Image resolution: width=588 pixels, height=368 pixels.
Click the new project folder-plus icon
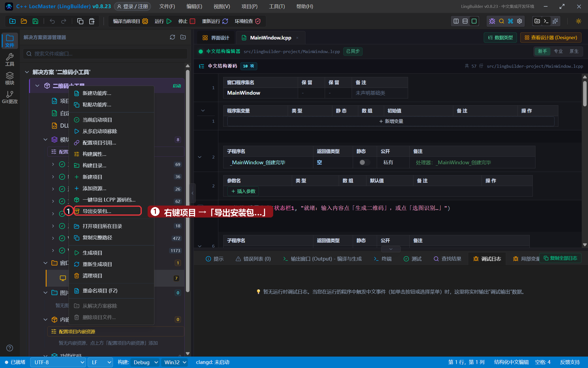pyautogui.click(x=13, y=21)
